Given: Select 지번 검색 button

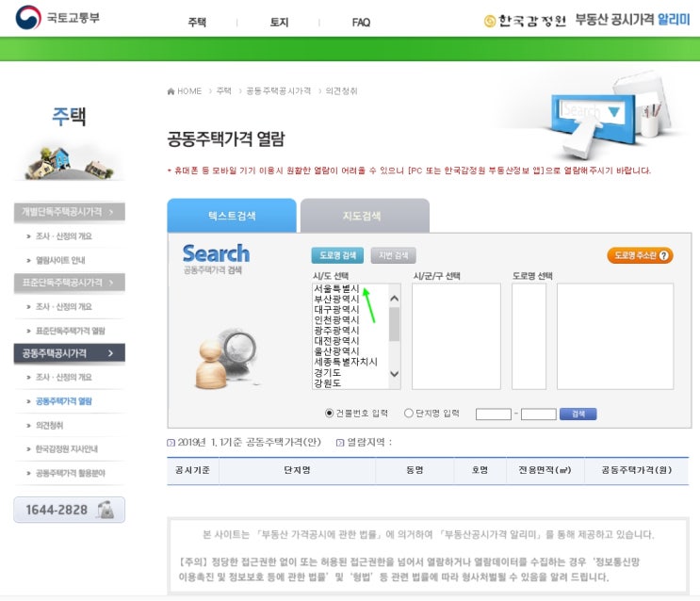Looking at the screenshot, I should (x=393, y=255).
